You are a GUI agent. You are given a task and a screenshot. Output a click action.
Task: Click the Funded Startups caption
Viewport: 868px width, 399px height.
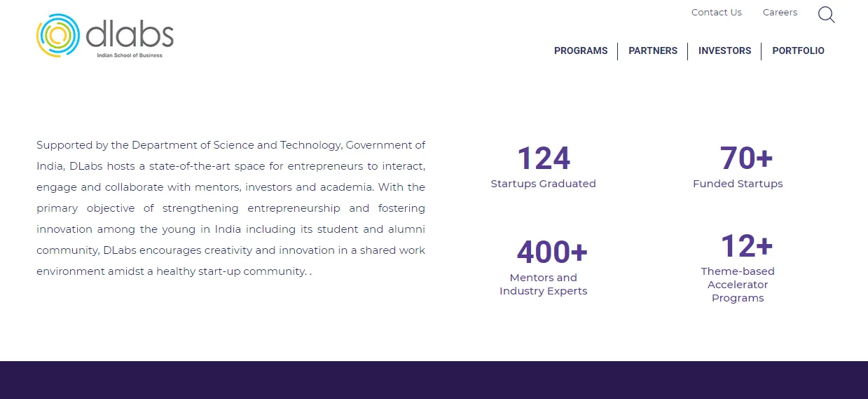pyautogui.click(x=738, y=184)
